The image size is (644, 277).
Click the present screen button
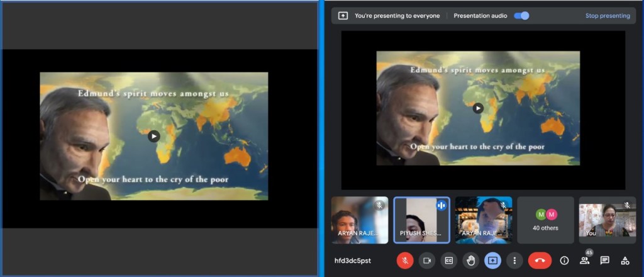pos(492,260)
